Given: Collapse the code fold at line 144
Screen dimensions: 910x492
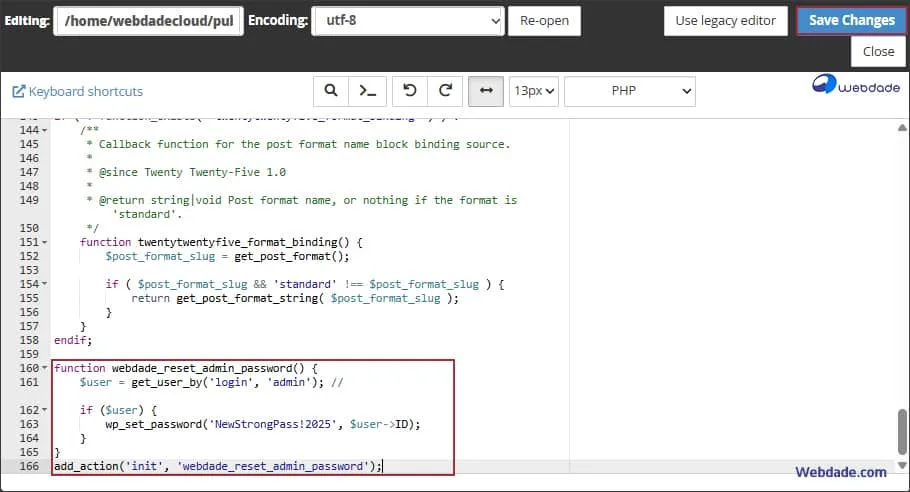Looking at the screenshot, I should pos(45,131).
